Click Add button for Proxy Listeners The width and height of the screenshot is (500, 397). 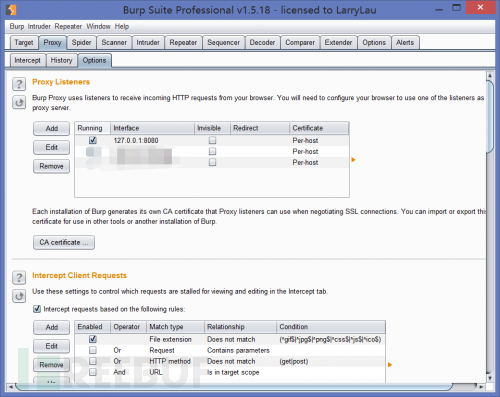click(x=52, y=129)
